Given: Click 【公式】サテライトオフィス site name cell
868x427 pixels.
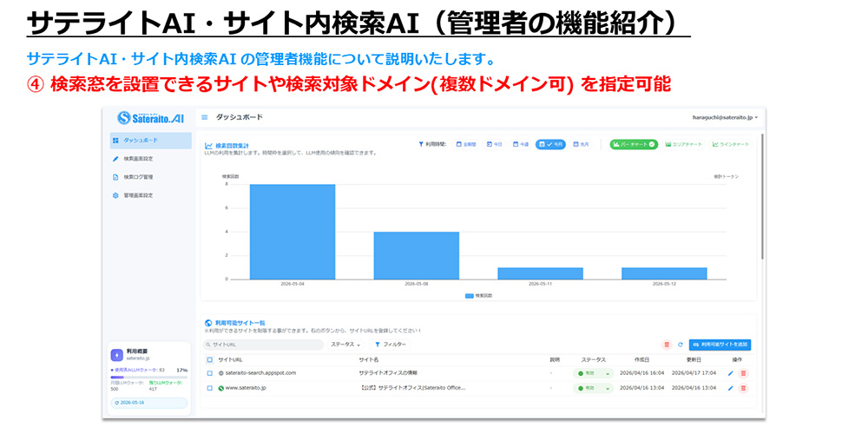Looking at the screenshot, I should (412, 388).
